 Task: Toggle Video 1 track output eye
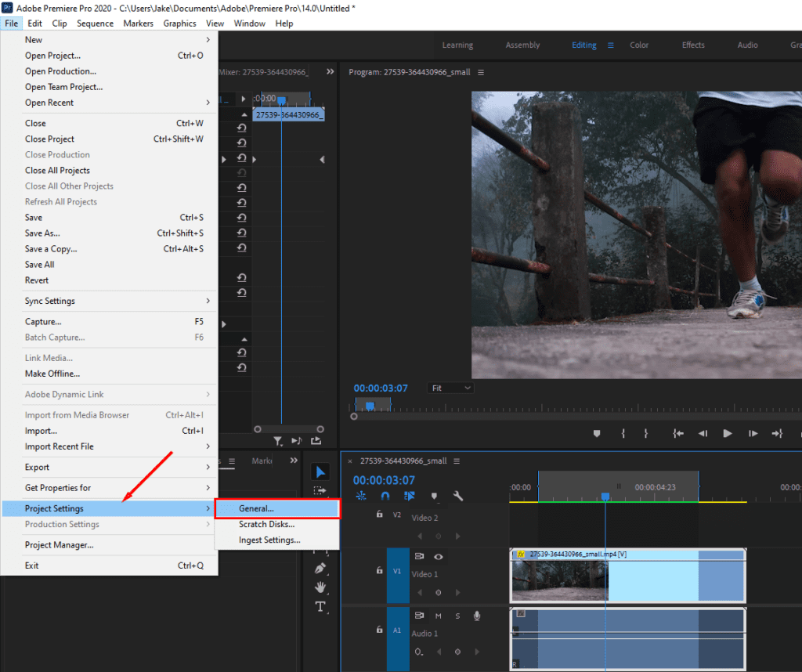[x=439, y=557]
